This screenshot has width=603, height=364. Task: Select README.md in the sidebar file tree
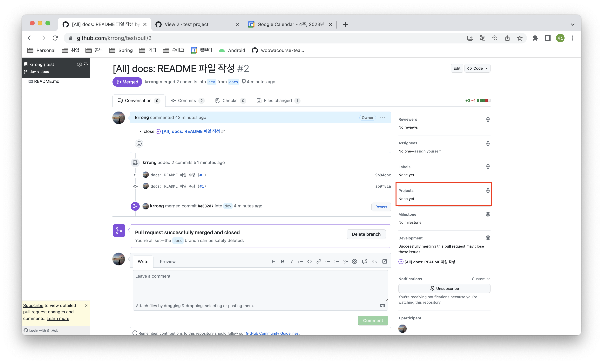tap(44, 81)
